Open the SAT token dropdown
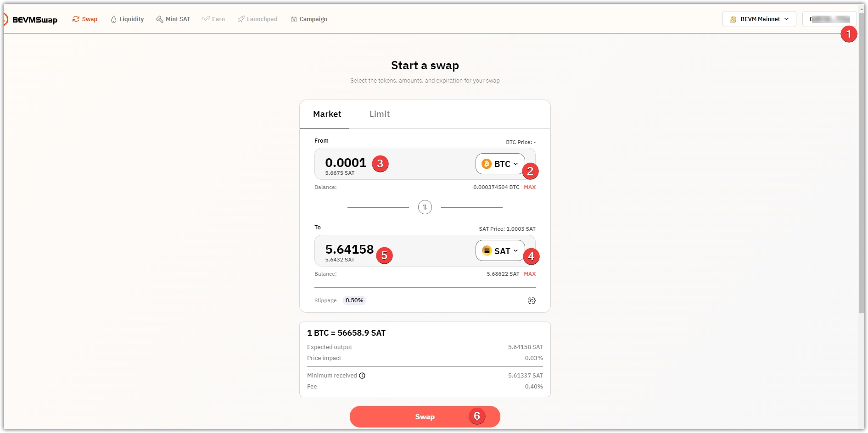 click(499, 251)
